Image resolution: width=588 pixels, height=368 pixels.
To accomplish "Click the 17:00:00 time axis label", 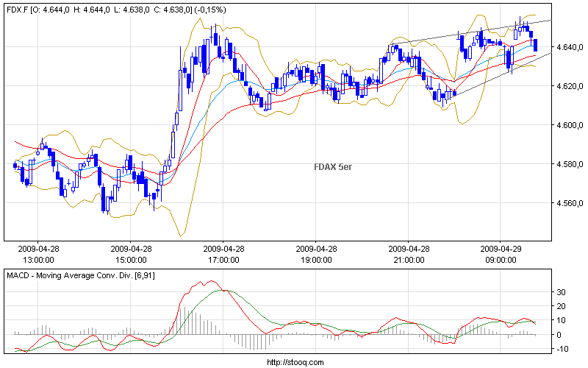I will click(x=223, y=260).
